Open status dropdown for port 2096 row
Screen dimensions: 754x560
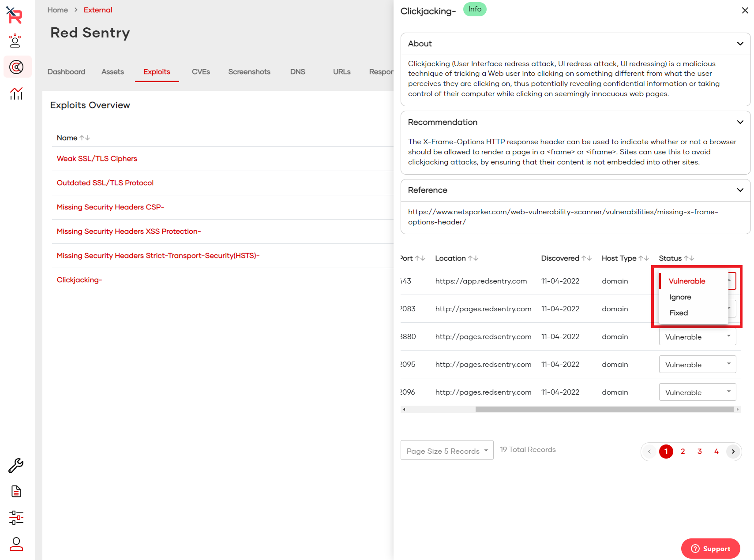tap(698, 392)
